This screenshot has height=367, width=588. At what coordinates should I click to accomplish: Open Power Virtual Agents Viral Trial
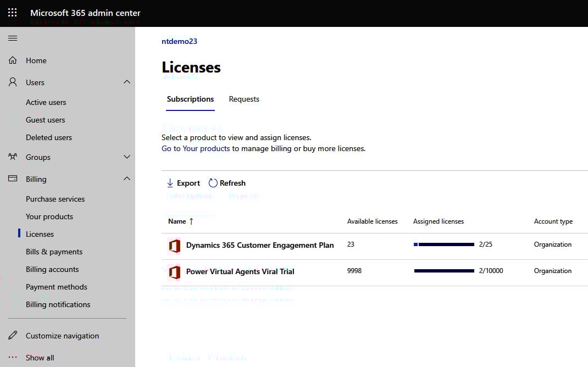(x=240, y=271)
